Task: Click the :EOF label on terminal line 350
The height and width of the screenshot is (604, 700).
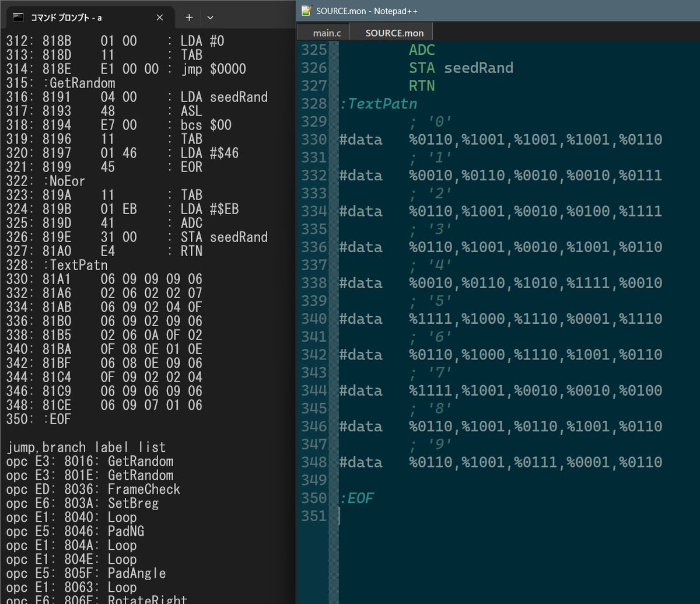Action: 57,419
